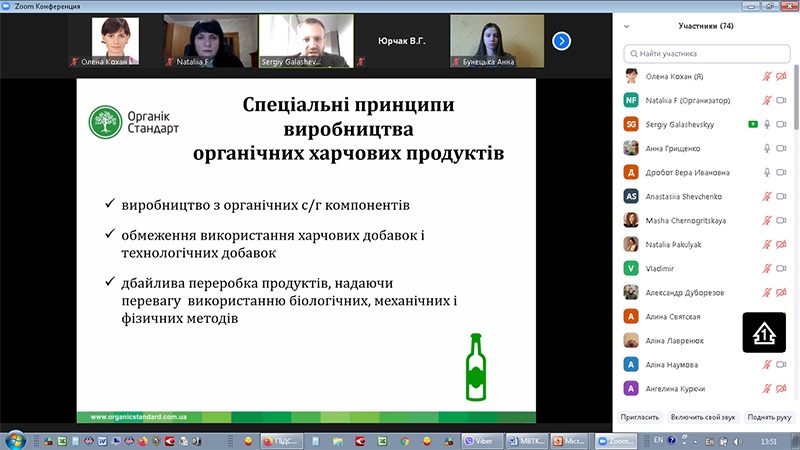Click Ангелина Куречи's disabled camera icon

[781, 389]
